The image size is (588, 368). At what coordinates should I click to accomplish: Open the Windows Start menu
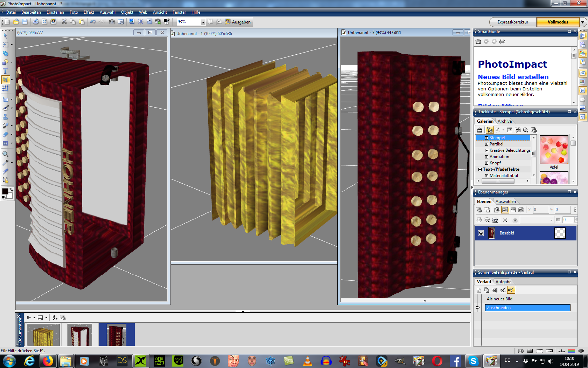tap(9, 361)
